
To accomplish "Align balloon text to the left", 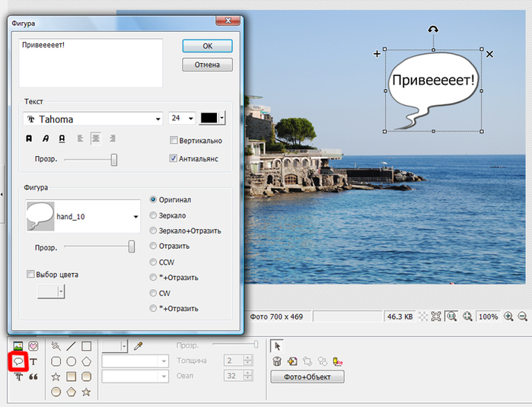I will coord(80,138).
